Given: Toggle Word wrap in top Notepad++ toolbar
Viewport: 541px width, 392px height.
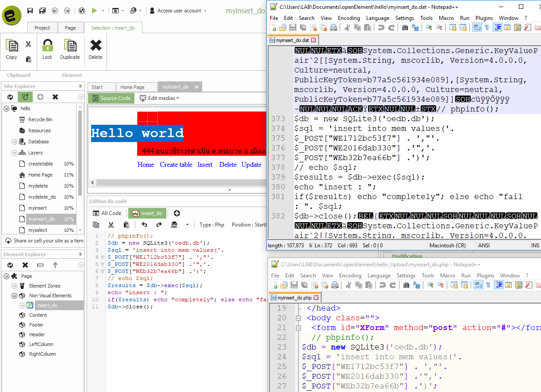Looking at the screenshot, I should point(477,27).
